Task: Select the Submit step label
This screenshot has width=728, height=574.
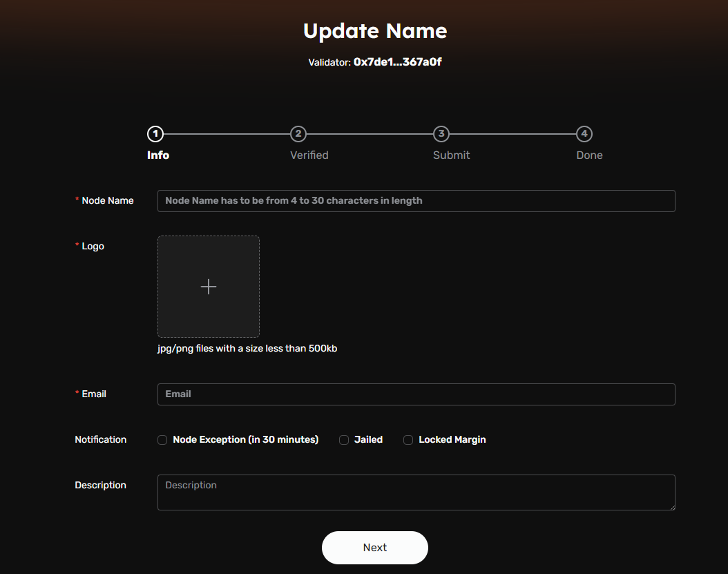Action: pyautogui.click(x=451, y=155)
